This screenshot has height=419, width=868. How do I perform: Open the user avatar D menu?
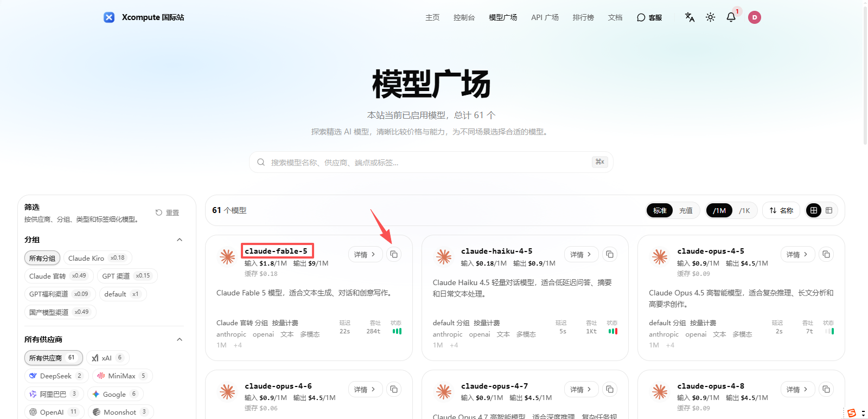(754, 17)
